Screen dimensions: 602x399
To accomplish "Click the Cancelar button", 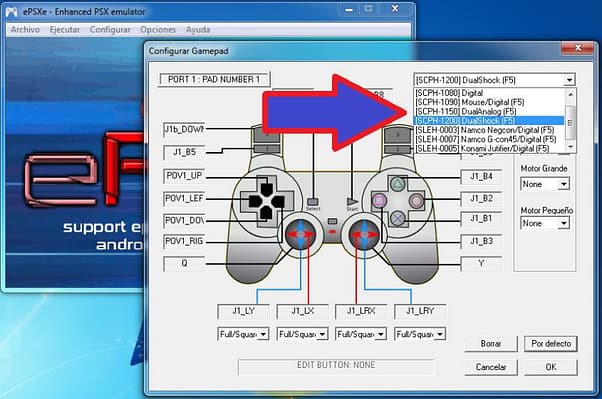I will (491, 367).
